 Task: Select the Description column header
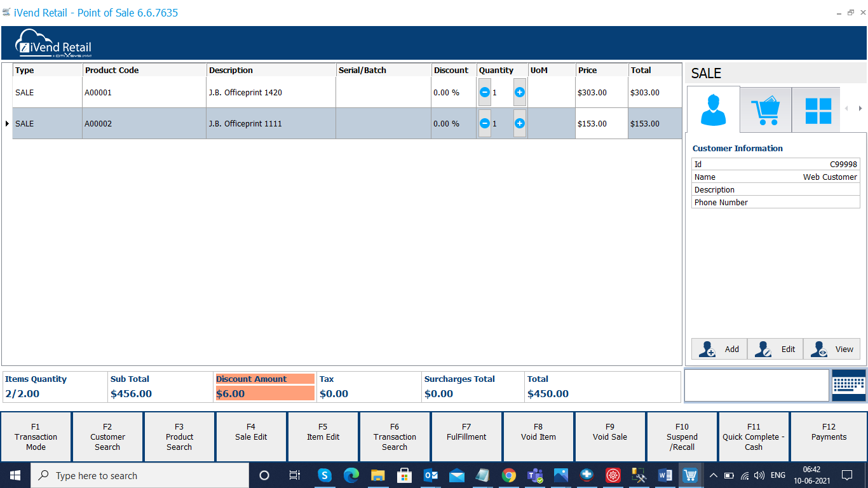(271, 70)
